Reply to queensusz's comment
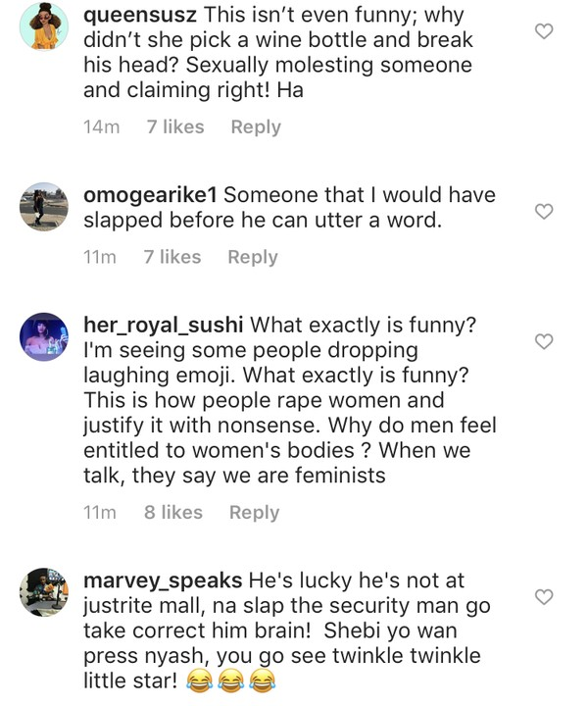Image resolution: width=588 pixels, height=706 pixels. click(x=256, y=126)
